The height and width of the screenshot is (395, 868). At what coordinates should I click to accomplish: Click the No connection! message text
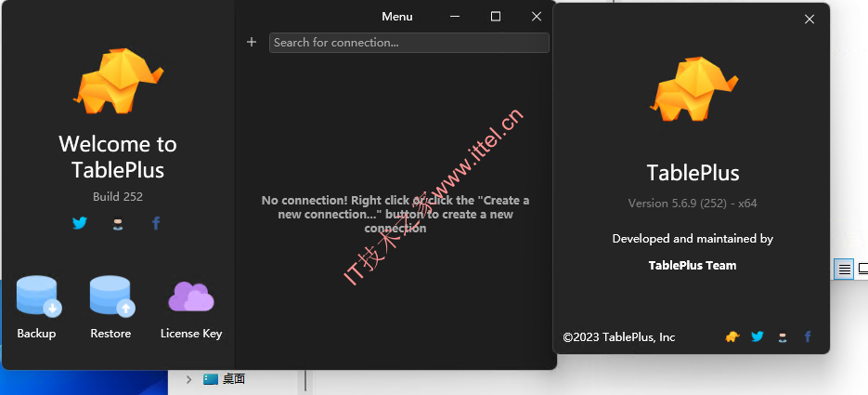(395, 214)
